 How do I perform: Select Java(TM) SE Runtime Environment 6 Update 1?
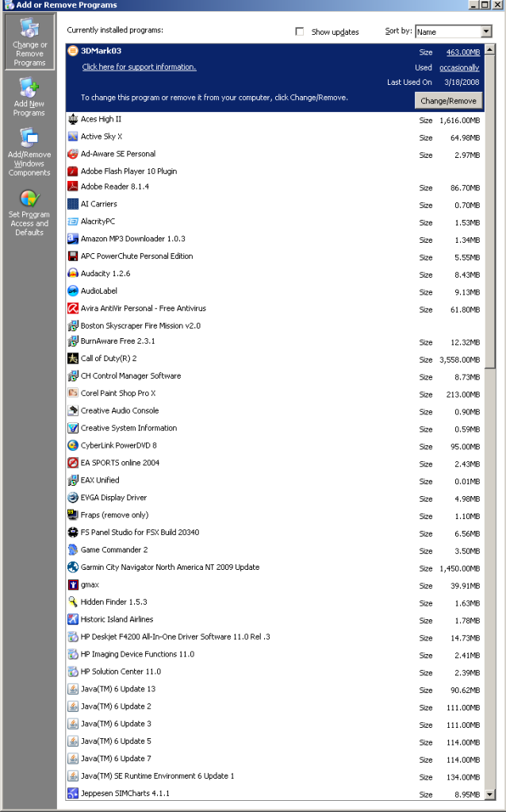pos(275,776)
